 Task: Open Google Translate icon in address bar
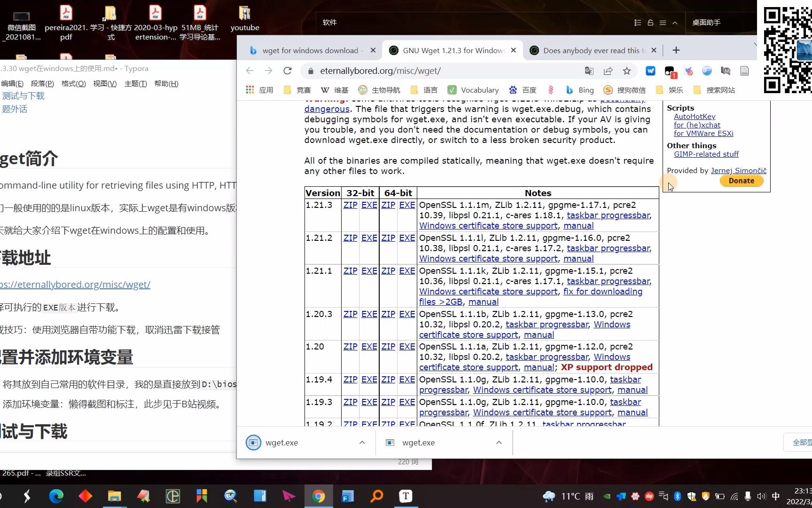[x=589, y=71]
